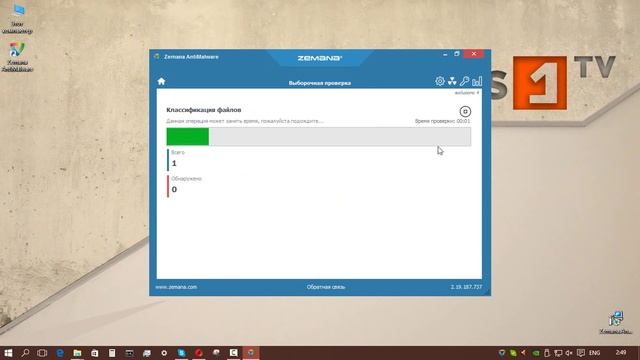Click the scan time 00:01 label

[442, 121]
